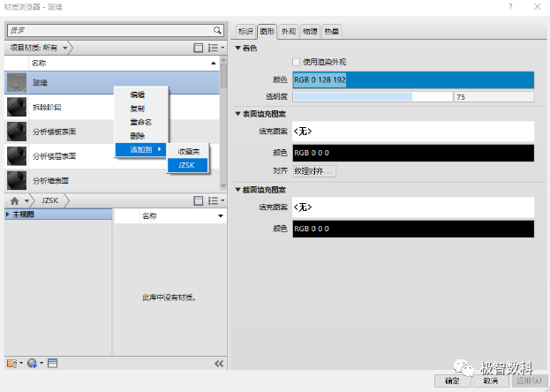Screen dimensions: 550x392
Task: Sort by 名称 column in project materials
Action: click(x=124, y=64)
